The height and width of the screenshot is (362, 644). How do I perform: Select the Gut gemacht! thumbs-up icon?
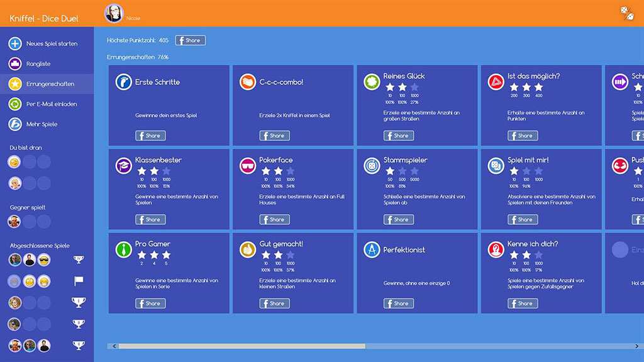coord(248,250)
